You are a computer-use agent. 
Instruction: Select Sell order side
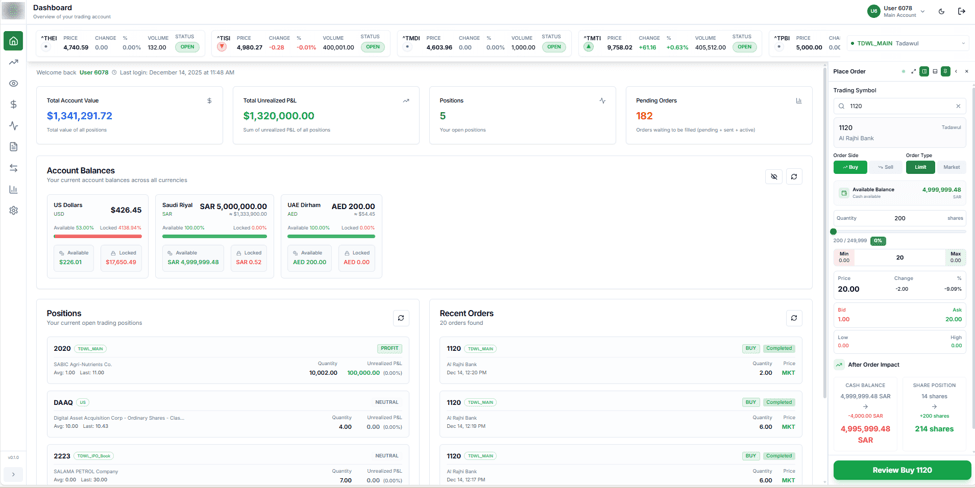(x=885, y=167)
